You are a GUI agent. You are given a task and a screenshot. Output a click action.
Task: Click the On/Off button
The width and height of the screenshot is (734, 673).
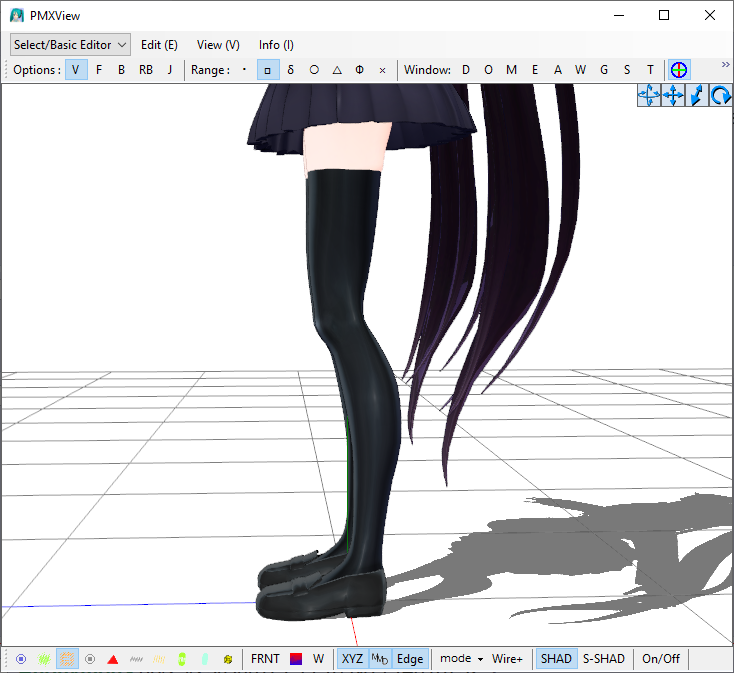(661, 659)
